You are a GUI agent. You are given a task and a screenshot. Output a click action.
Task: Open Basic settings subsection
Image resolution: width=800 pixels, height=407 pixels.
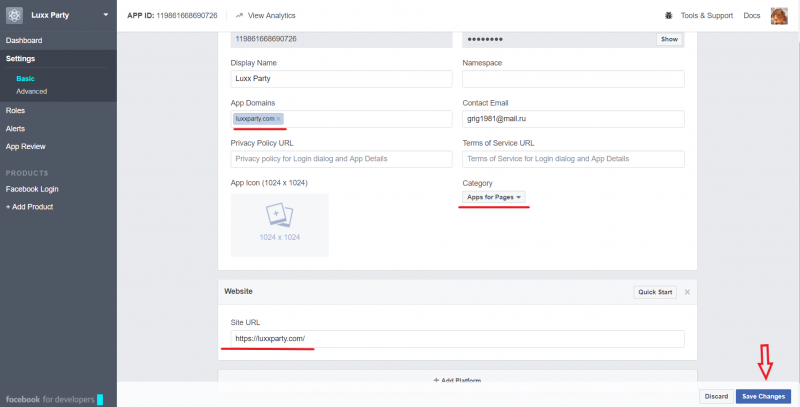pos(26,79)
